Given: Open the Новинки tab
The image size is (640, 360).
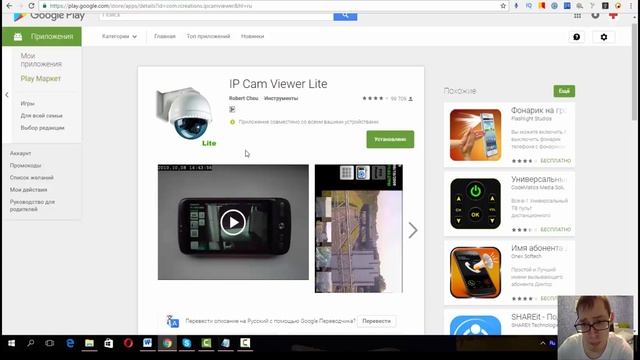Looking at the screenshot, I should coord(252,36).
